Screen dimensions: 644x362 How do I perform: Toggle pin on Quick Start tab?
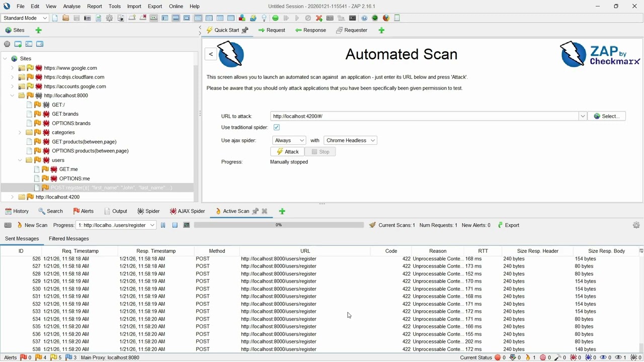(246, 30)
